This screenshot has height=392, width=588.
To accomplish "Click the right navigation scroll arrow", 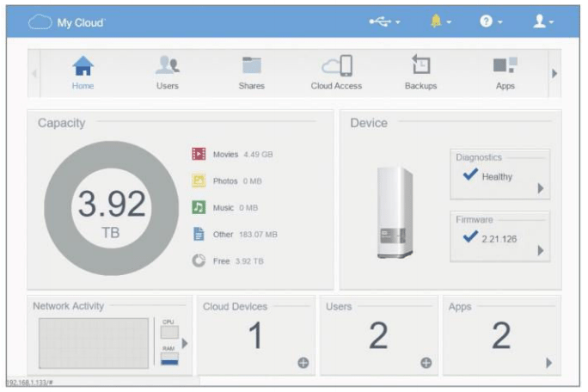I will tap(554, 74).
